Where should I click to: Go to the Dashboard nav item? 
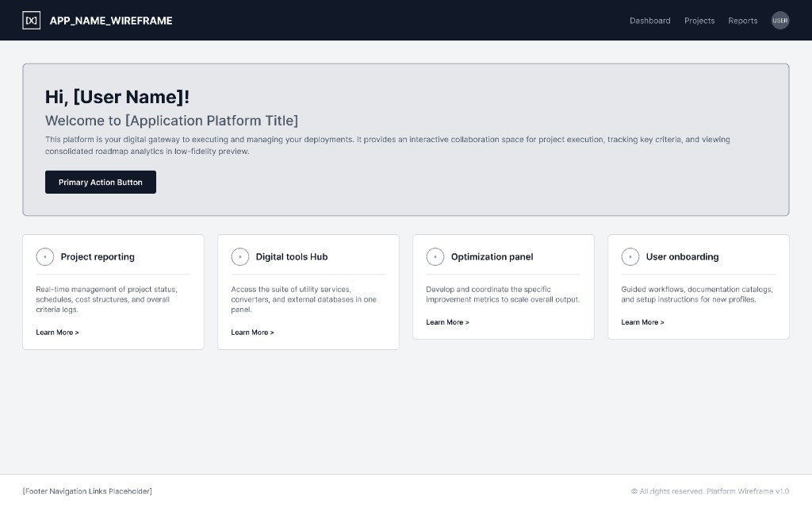(x=650, y=21)
